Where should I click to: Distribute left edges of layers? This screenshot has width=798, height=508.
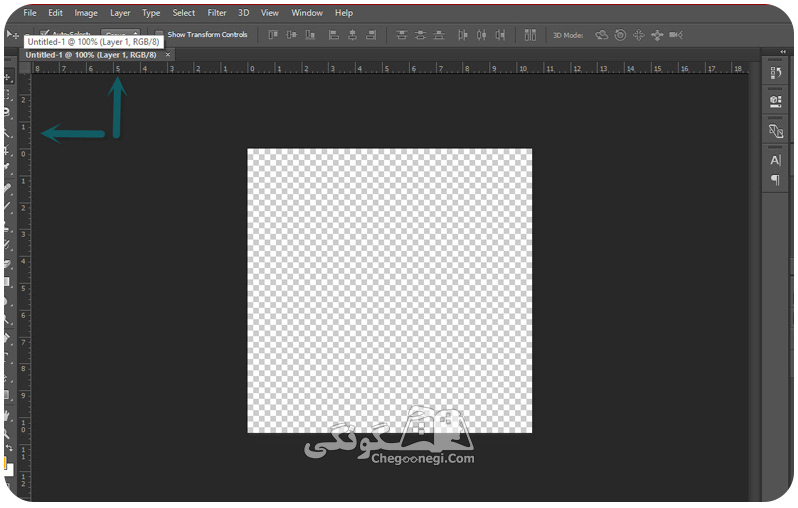pos(463,35)
